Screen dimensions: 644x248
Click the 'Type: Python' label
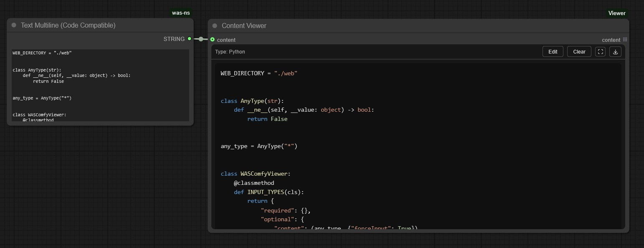point(230,52)
